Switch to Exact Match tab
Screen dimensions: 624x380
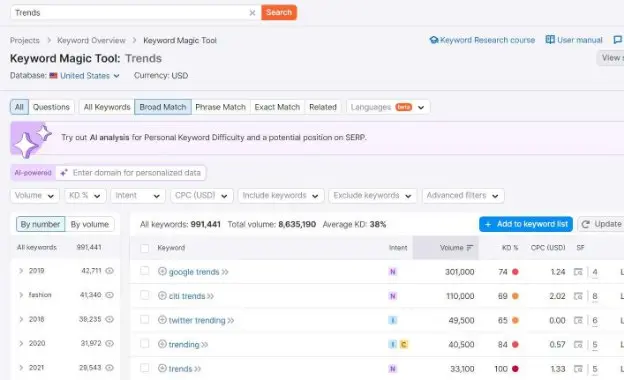click(x=277, y=107)
